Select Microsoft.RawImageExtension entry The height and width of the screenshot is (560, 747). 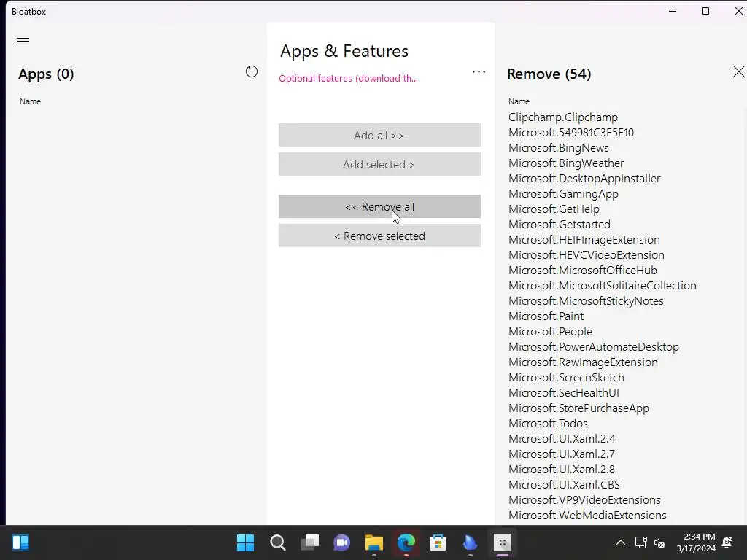[583, 362]
